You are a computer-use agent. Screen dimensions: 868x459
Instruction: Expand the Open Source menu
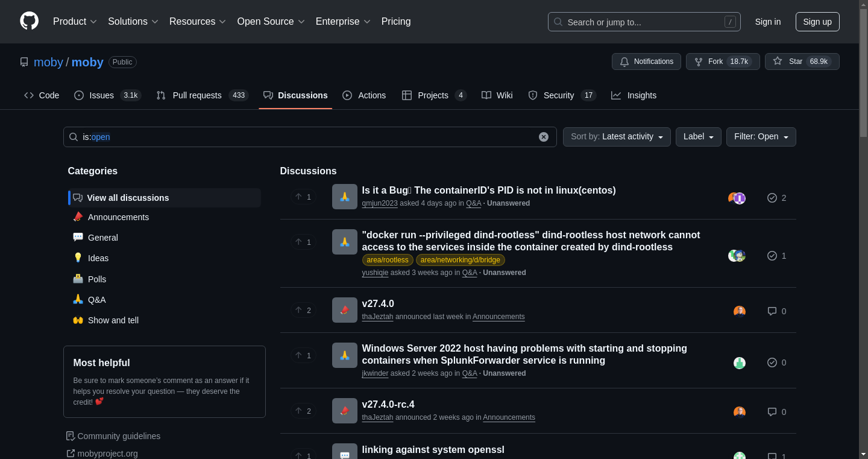(271, 22)
